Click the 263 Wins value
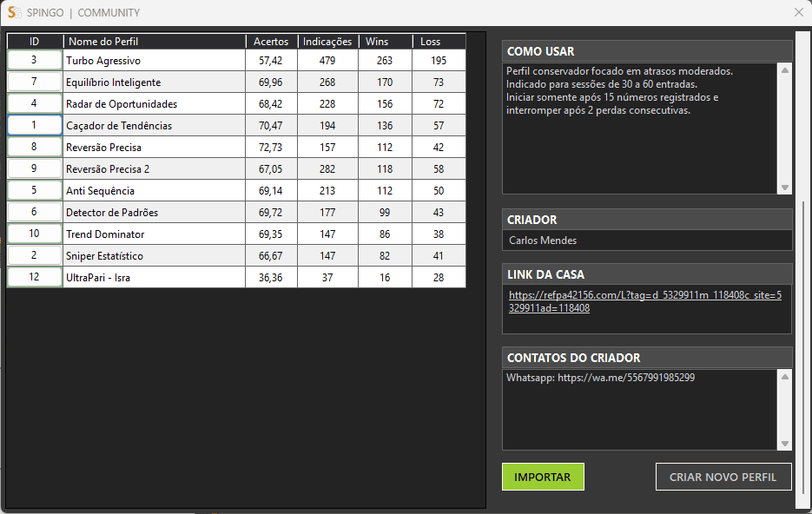Image resolution: width=812 pixels, height=514 pixels. pos(385,61)
